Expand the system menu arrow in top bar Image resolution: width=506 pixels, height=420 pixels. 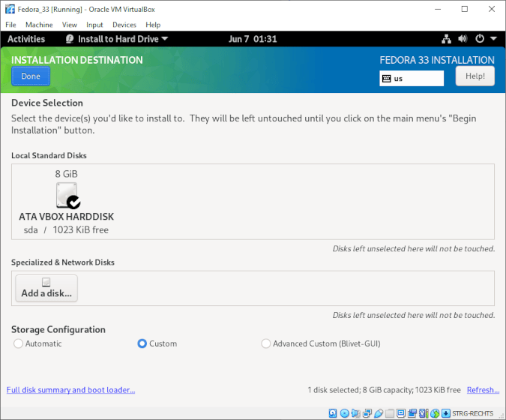pos(493,39)
